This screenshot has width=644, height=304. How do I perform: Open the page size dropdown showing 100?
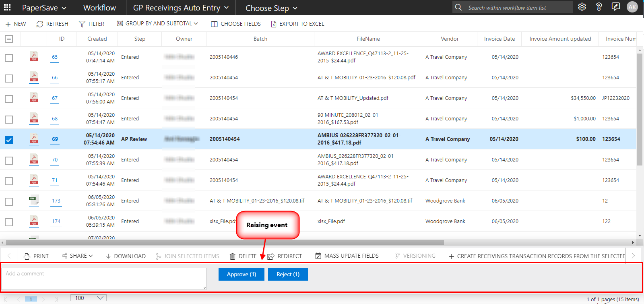89,298
